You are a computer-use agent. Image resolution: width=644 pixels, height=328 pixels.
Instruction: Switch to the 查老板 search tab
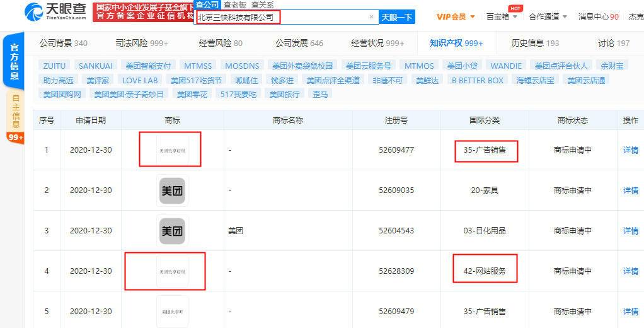(235, 5)
